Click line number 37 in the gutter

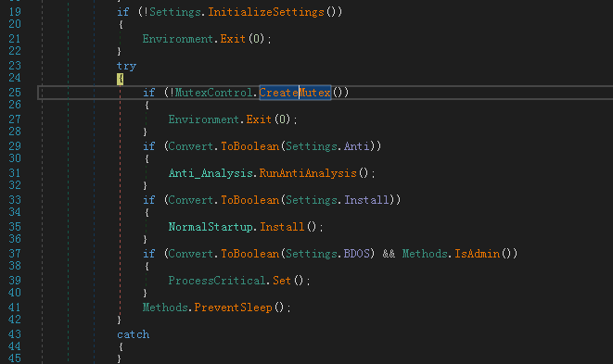click(15, 255)
